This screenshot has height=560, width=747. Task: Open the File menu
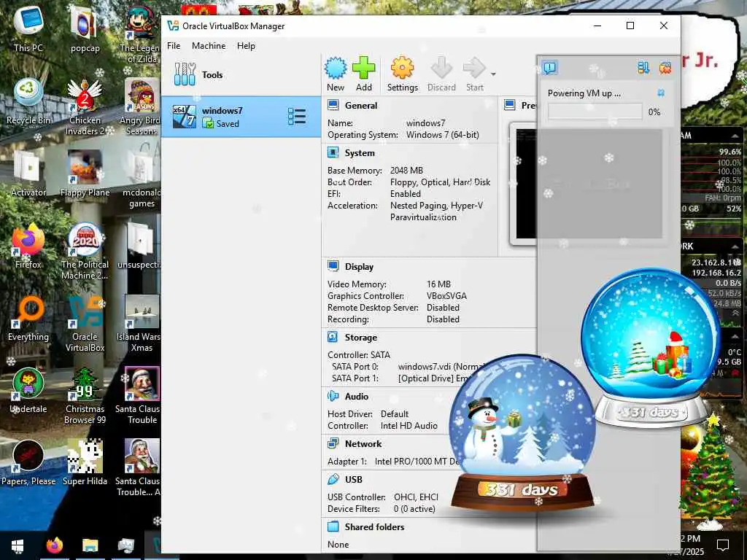coord(174,46)
